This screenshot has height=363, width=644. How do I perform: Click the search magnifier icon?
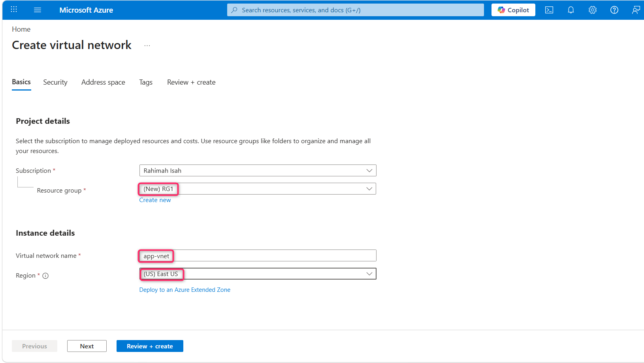point(234,10)
